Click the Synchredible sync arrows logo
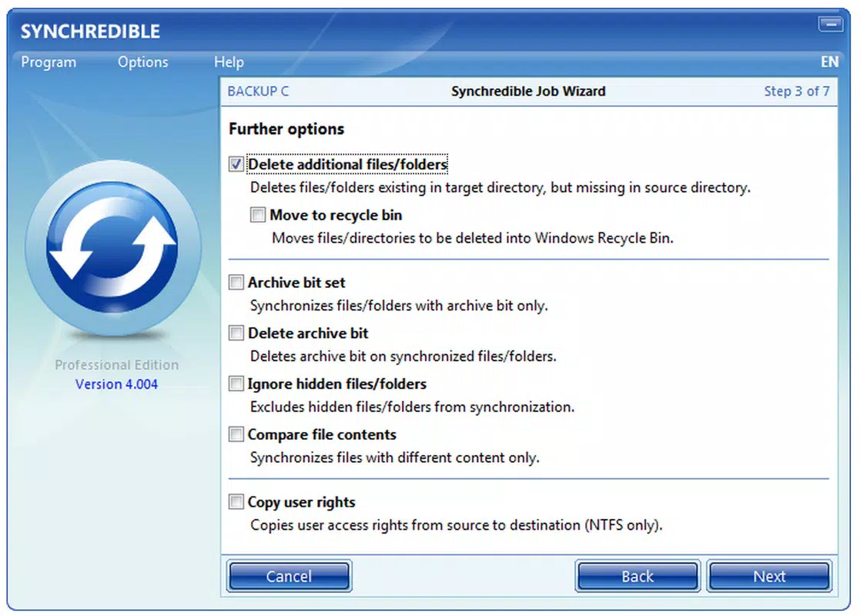The height and width of the screenshot is (616, 860). (112, 248)
